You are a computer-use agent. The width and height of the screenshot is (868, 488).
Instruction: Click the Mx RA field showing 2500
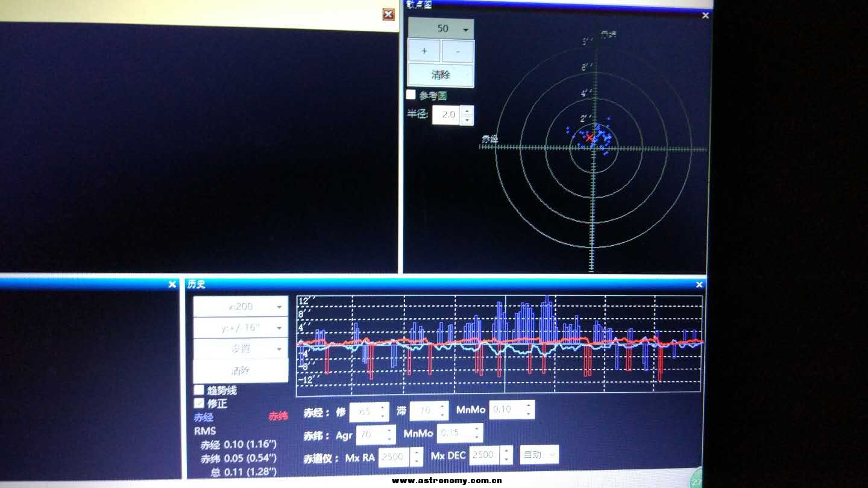pyautogui.click(x=394, y=457)
